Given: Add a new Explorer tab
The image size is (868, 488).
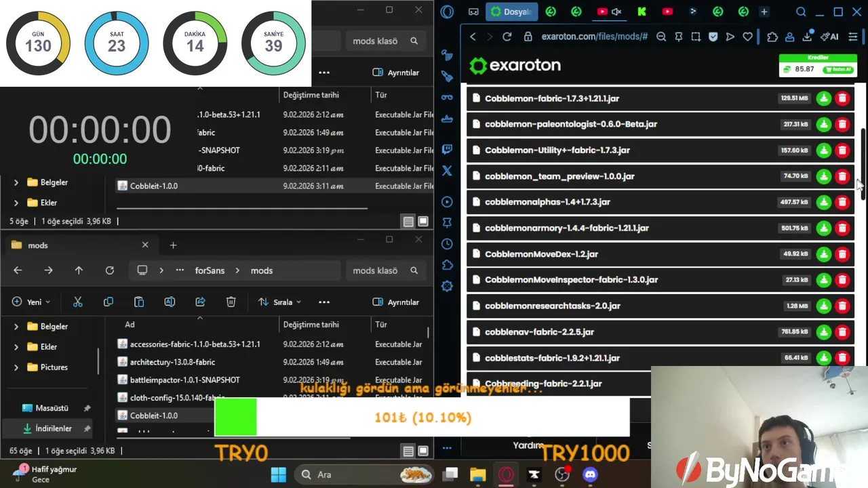Looking at the screenshot, I should [x=173, y=245].
